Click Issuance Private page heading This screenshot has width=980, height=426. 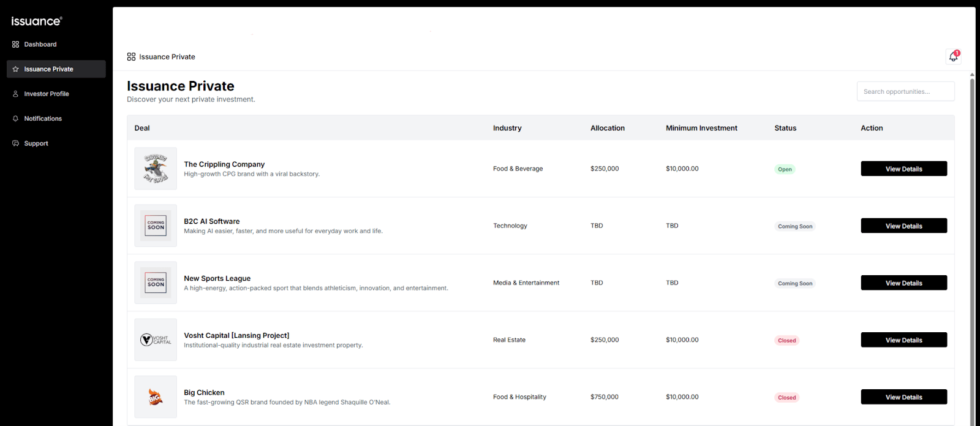(181, 86)
